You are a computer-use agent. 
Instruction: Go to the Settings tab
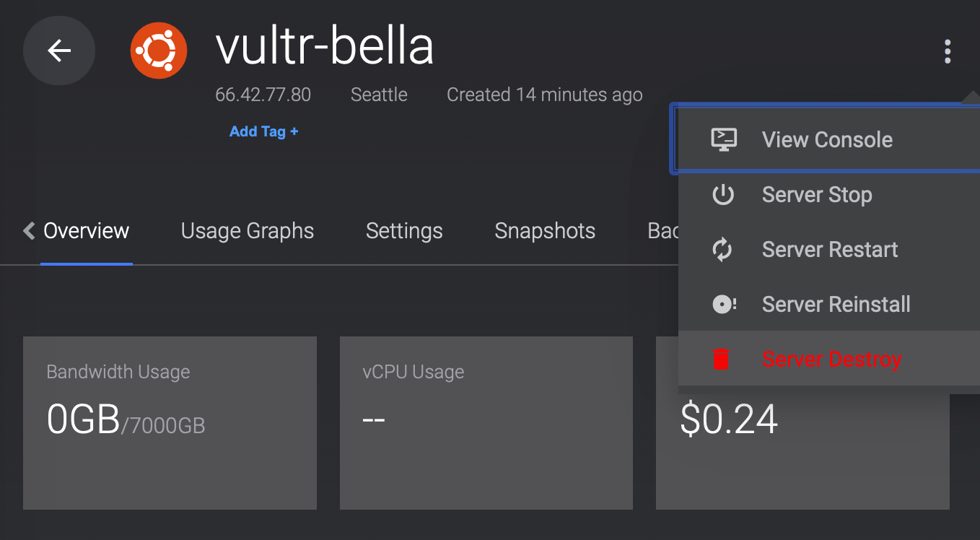404,231
